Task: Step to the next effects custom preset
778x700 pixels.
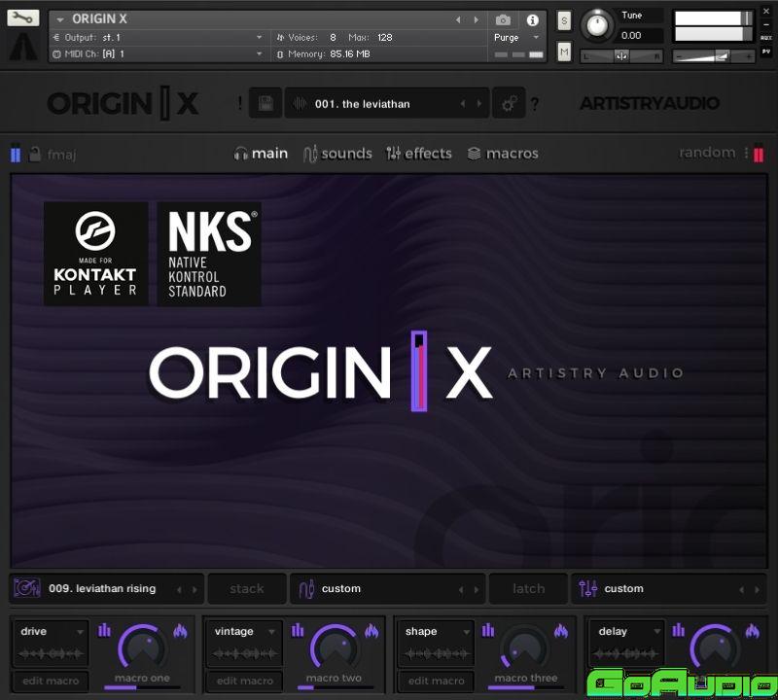Action: [757, 589]
